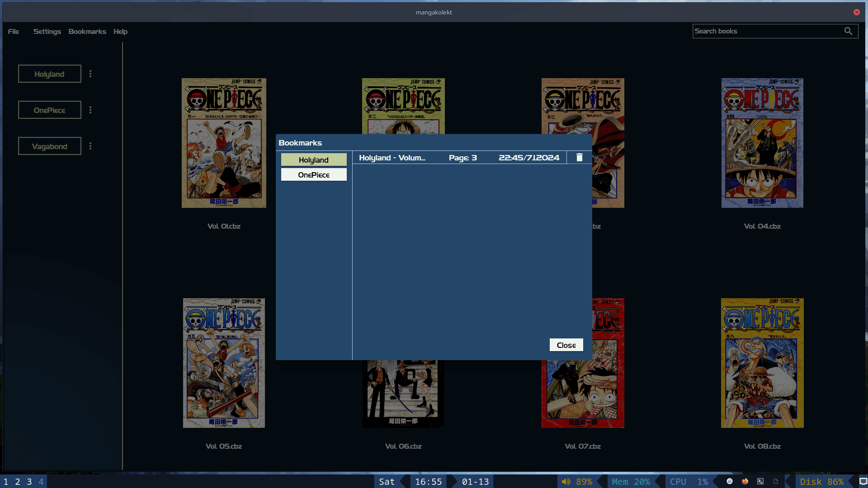This screenshot has width=868, height=488.
Task: Click the monitor icon at the status bar's end
Action: tap(863, 481)
